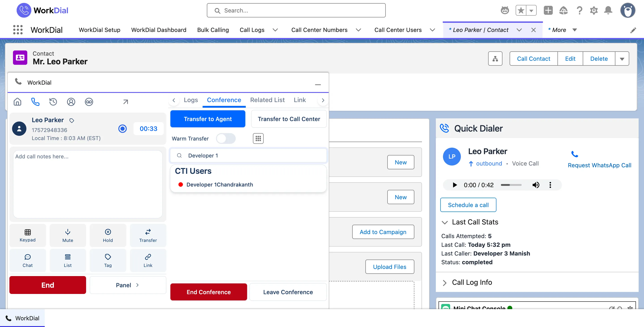Open the voicemail icon in softphone

pos(89,102)
